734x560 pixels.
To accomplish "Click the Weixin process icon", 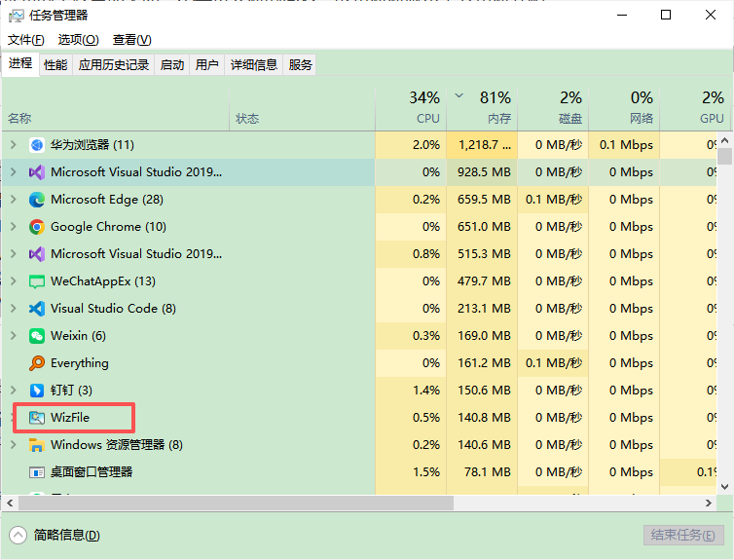I will pyautogui.click(x=37, y=336).
